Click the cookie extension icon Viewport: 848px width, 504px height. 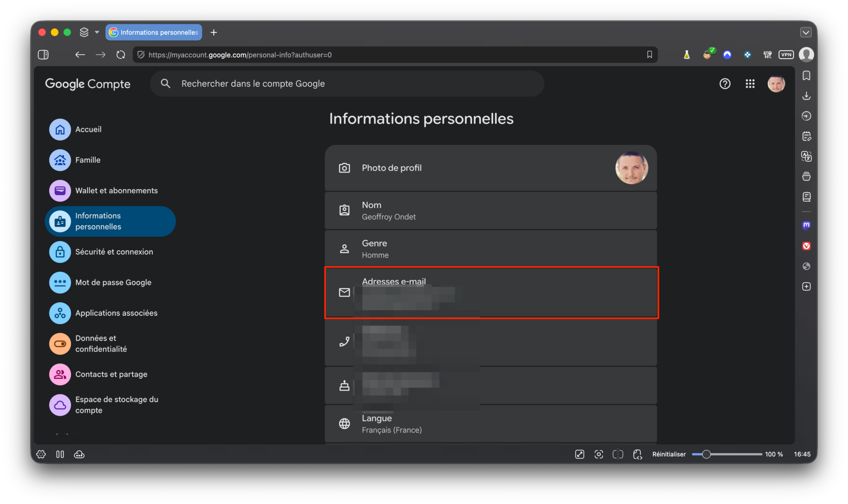(x=708, y=55)
